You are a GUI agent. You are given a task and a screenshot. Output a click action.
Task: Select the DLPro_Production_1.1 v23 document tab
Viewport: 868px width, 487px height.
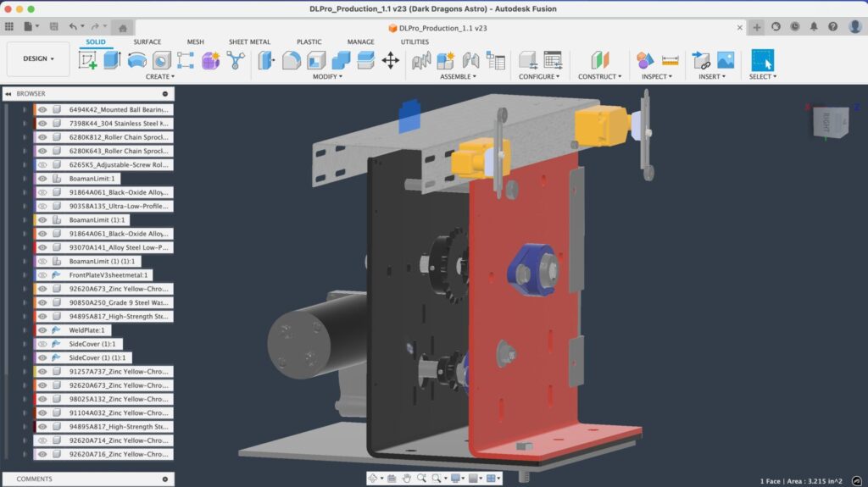[437, 28]
